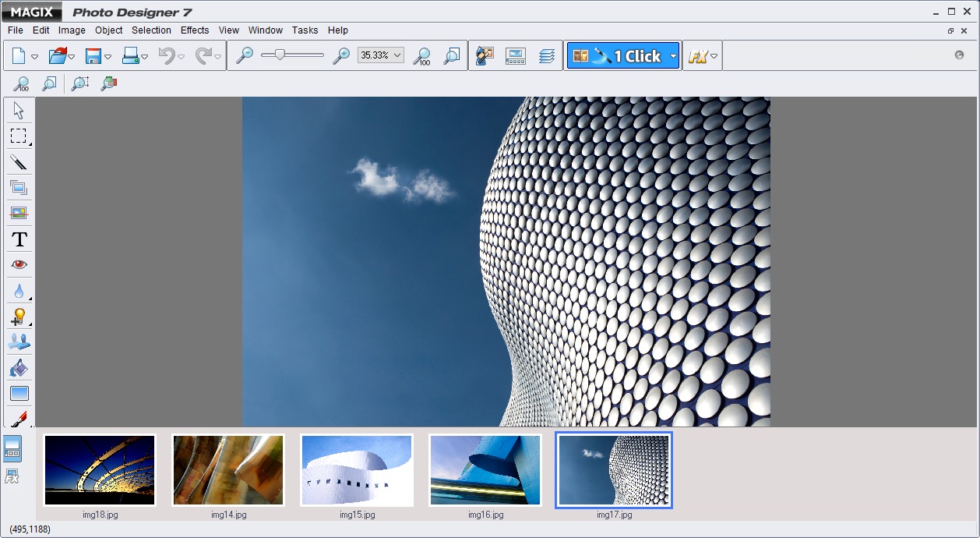Open the painter task assistant icon
The image size is (980, 538).
(x=485, y=56)
